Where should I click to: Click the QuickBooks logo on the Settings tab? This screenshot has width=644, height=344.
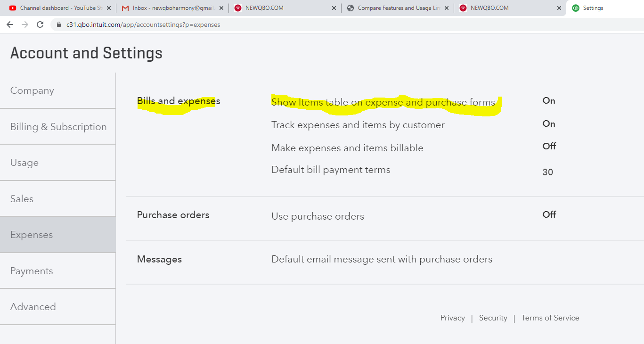point(575,8)
